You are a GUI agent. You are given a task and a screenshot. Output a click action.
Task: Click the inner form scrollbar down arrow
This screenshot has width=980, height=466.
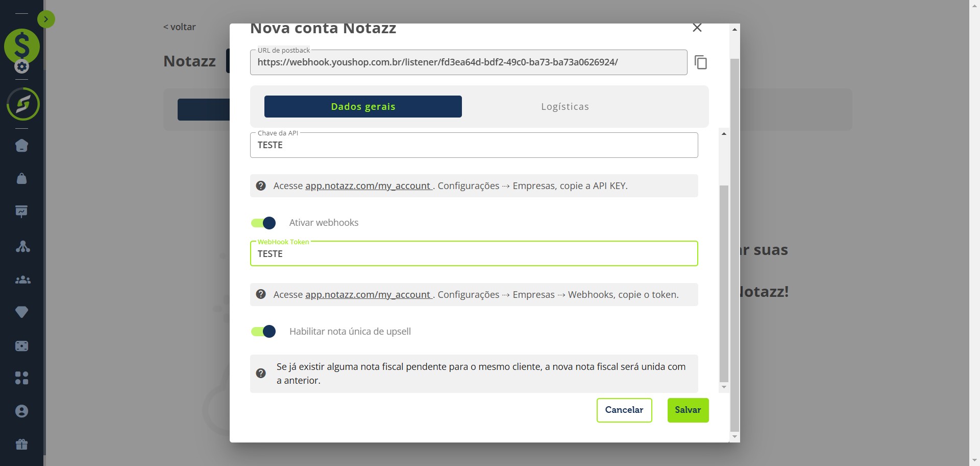click(724, 387)
